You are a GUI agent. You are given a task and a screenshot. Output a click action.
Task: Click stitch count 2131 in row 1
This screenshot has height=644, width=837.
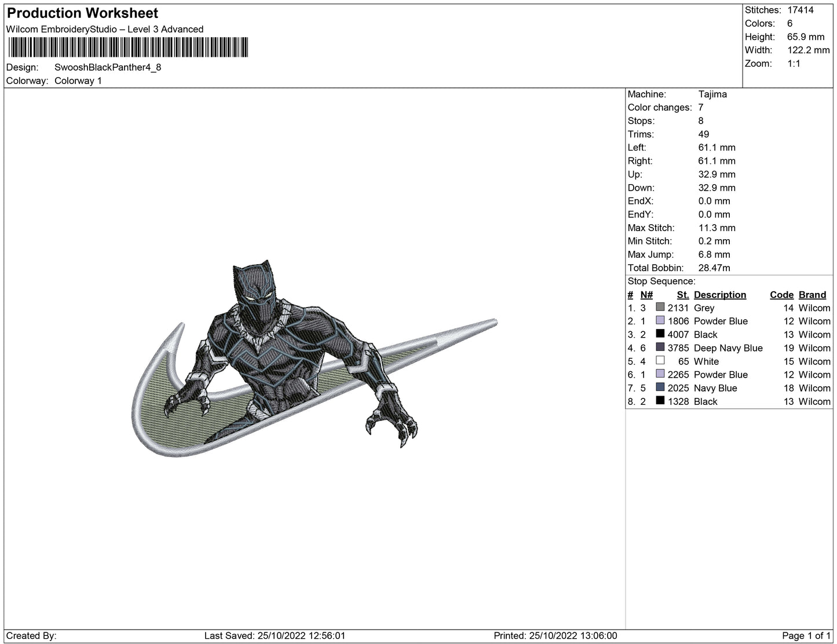pos(678,308)
